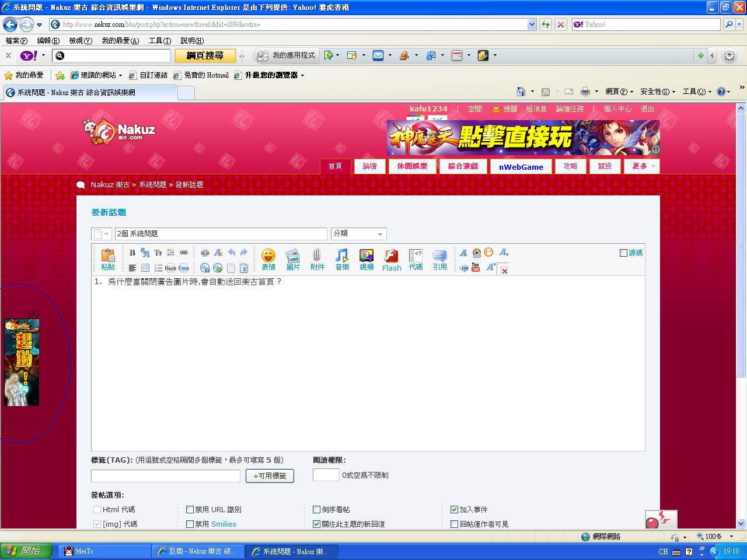The image size is (747, 560).
Task: Go to the 論壇 navigation tab
Action: (x=369, y=166)
